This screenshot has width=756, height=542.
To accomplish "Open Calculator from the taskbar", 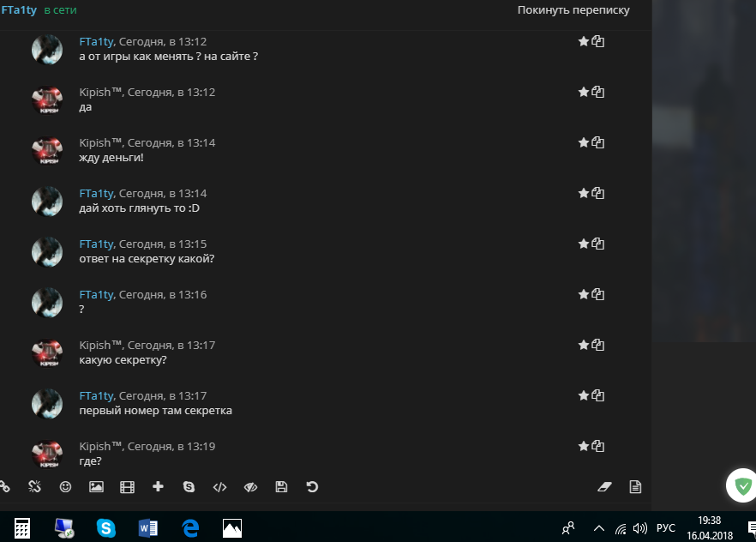I will tap(21, 528).
